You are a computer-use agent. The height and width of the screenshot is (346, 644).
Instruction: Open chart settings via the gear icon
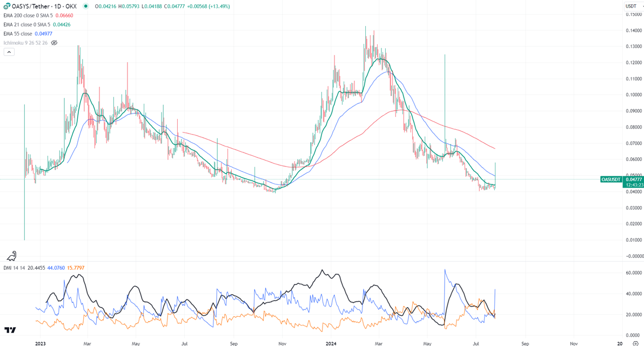[x=635, y=343]
